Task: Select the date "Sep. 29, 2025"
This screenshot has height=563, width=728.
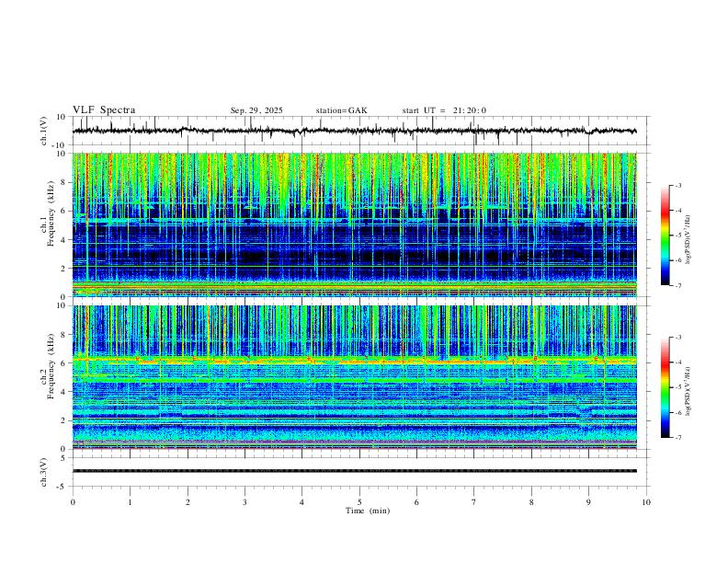Action: tap(256, 110)
